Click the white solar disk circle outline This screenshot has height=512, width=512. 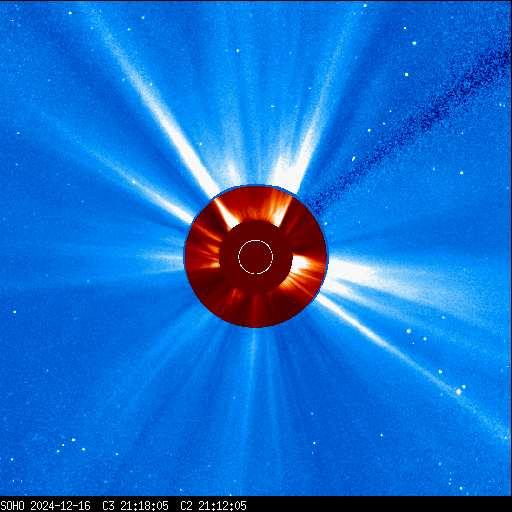pos(256,257)
